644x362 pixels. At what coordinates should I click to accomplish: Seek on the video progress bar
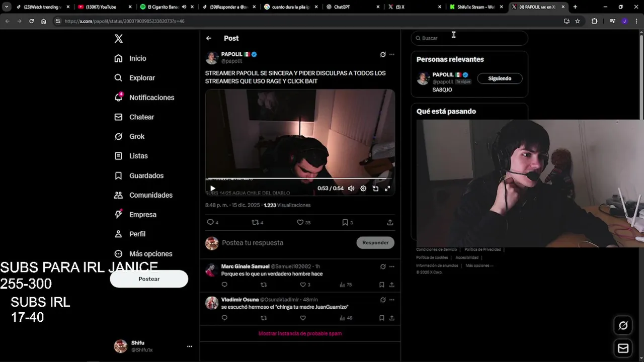[x=300, y=178]
